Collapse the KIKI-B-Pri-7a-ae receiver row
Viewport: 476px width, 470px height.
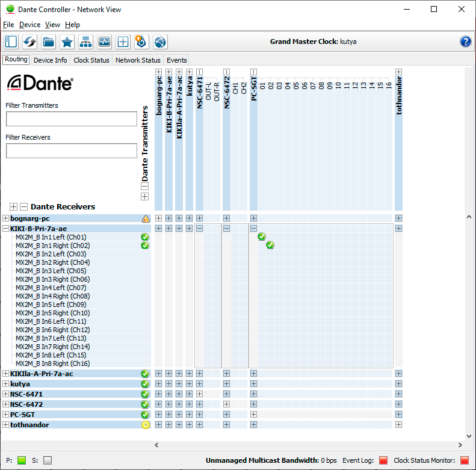point(5,229)
